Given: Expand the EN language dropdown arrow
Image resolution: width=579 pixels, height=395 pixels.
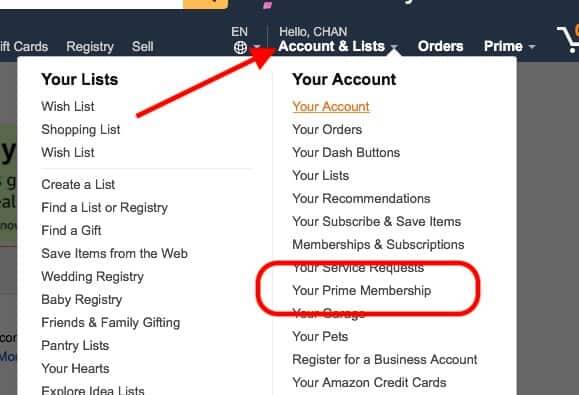Looking at the screenshot, I should pyautogui.click(x=257, y=47).
